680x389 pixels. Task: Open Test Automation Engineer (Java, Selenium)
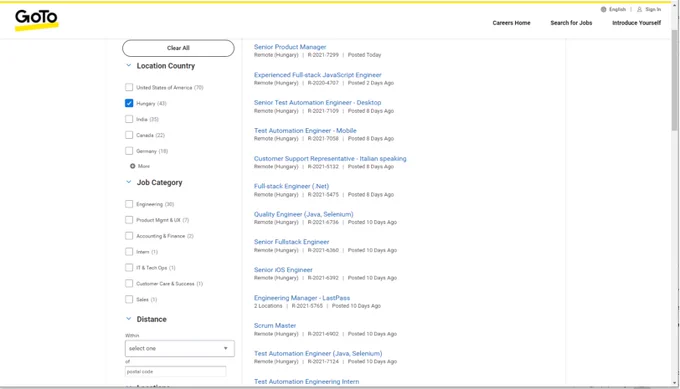pyautogui.click(x=318, y=353)
